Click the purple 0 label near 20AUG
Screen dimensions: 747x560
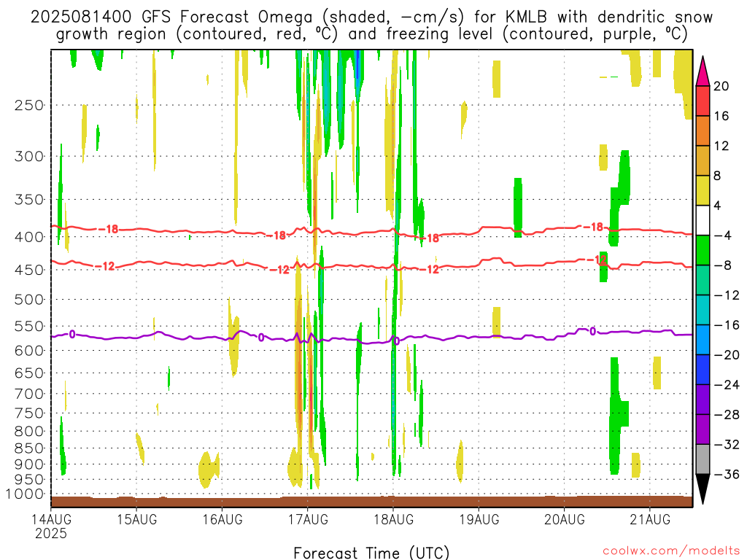(592, 331)
